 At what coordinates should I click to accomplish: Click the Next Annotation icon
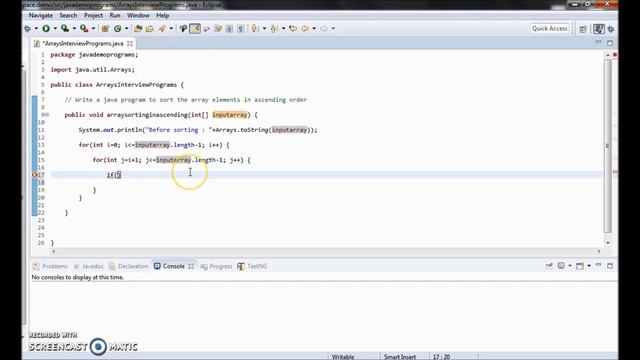coord(255,29)
